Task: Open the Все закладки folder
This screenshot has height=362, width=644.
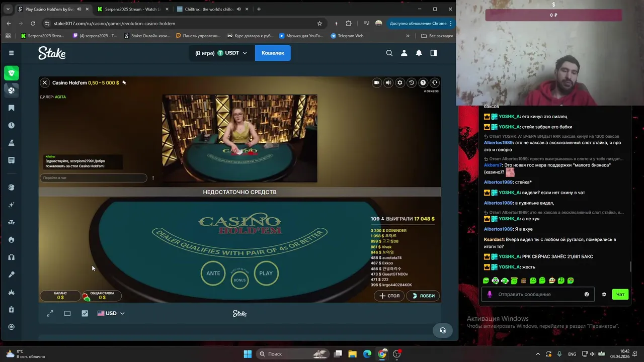Action: [437, 36]
